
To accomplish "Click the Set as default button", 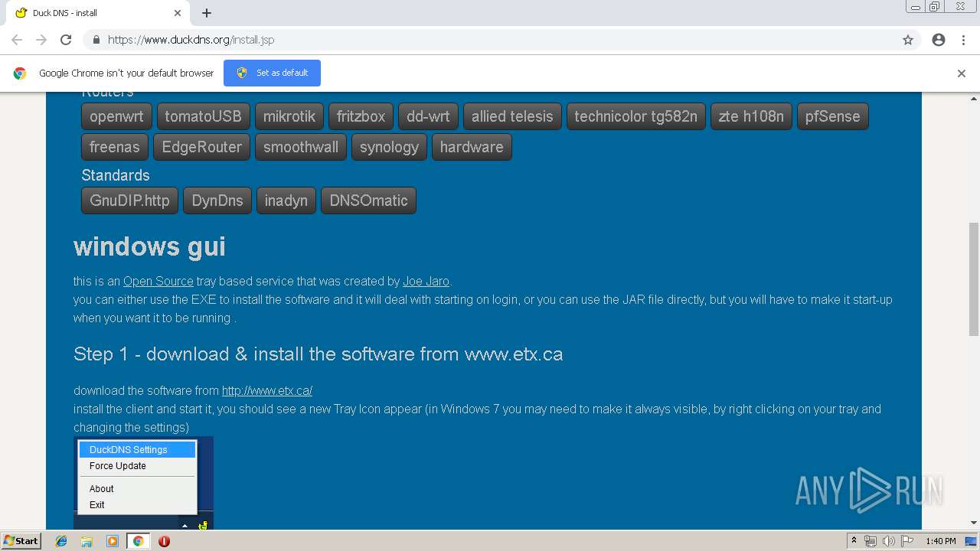I will pos(272,73).
